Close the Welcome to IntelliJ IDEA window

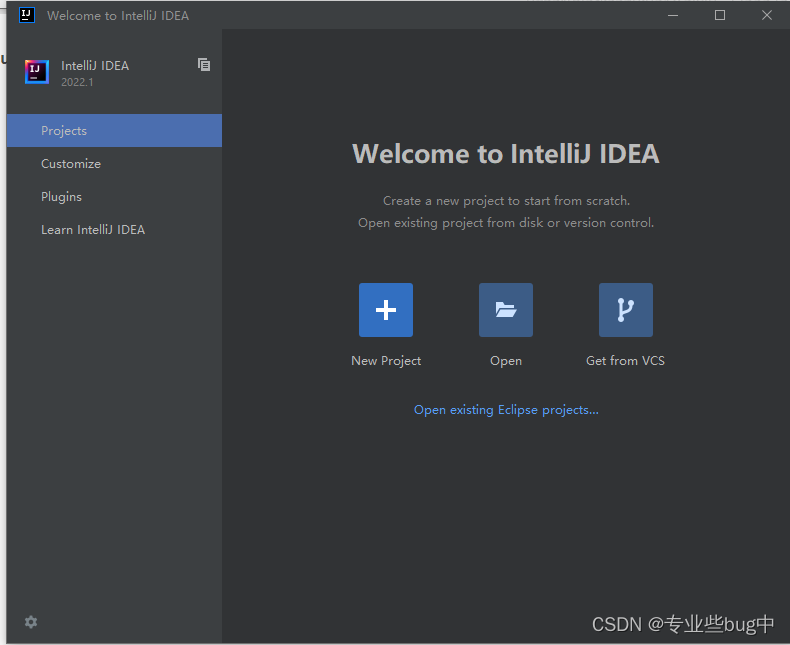click(x=767, y=15)
